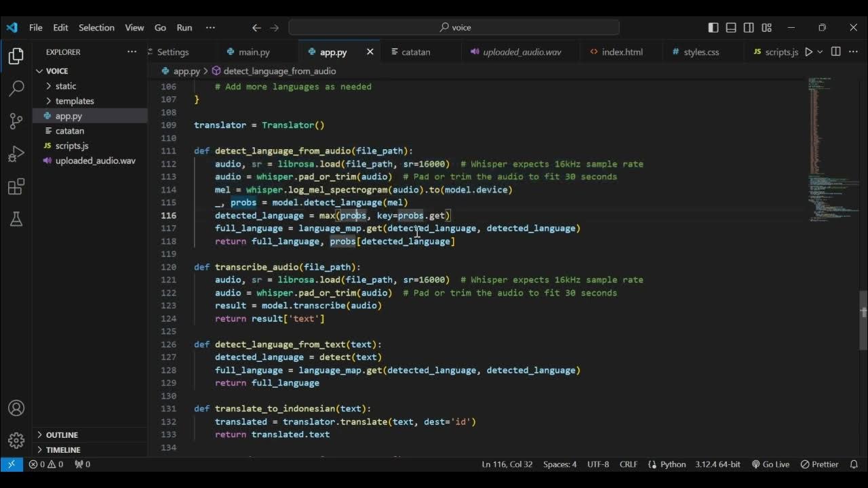This screenshot has height=488, width=868.
Task: Toggle the bottom panel visibility
Action: tap(731, 28)
